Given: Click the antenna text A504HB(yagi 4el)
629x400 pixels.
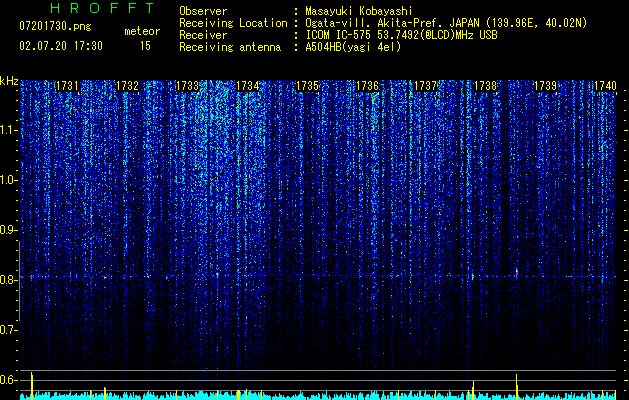Looking at the screenshot, I should click(x=353, y=47).
